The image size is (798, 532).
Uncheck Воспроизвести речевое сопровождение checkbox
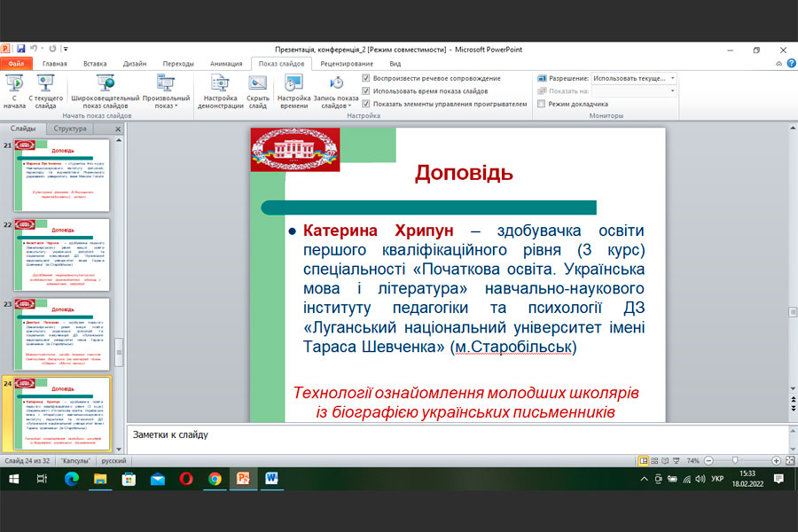[x=366, y=78]
